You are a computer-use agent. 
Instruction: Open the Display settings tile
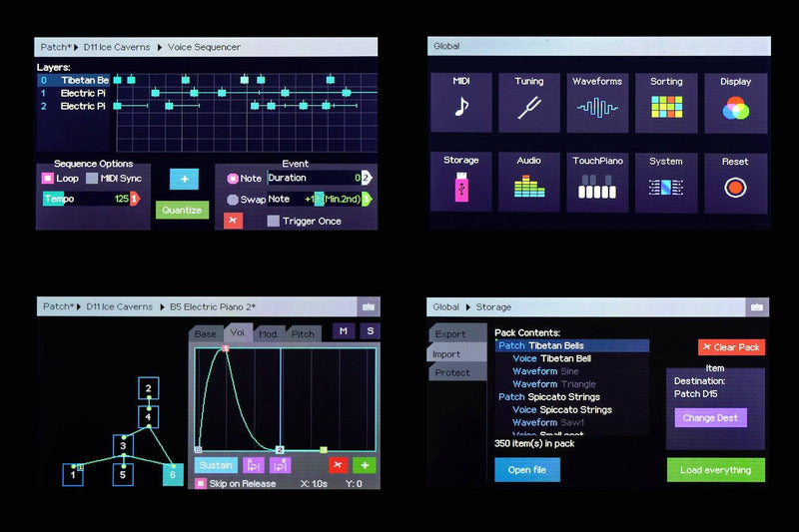(x=735, y=103)
